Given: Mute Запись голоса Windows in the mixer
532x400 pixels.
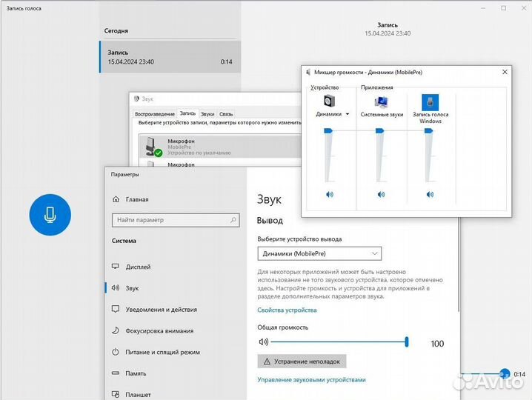Looking at the screenshot, I should pos(430,194).
